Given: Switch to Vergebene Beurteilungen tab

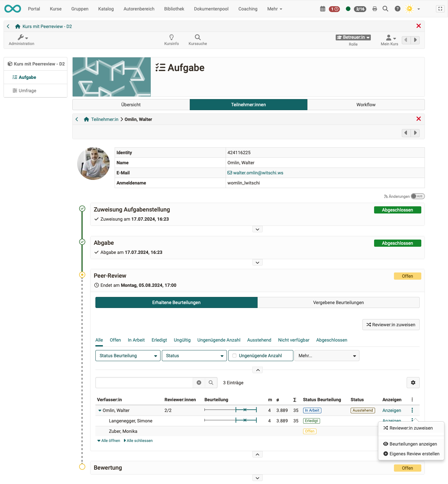Looking at the screenshot, I should coord(338,302).
